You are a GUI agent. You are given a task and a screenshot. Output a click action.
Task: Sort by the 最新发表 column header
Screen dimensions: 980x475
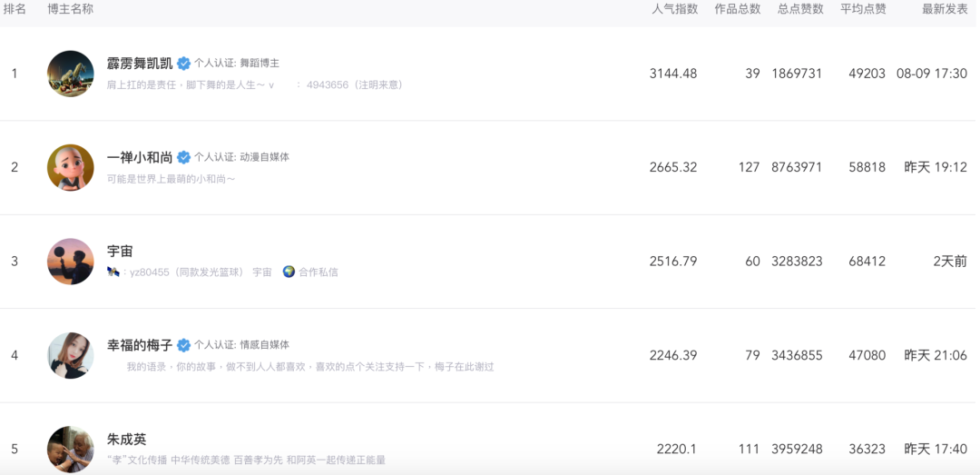pyautogui.click(x=945, y=9)
